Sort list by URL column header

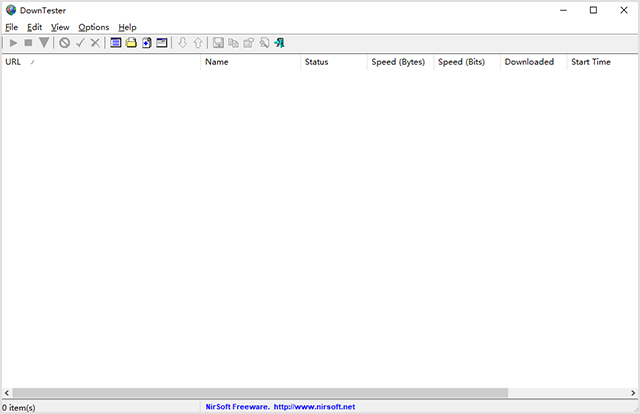coord(100,62)
